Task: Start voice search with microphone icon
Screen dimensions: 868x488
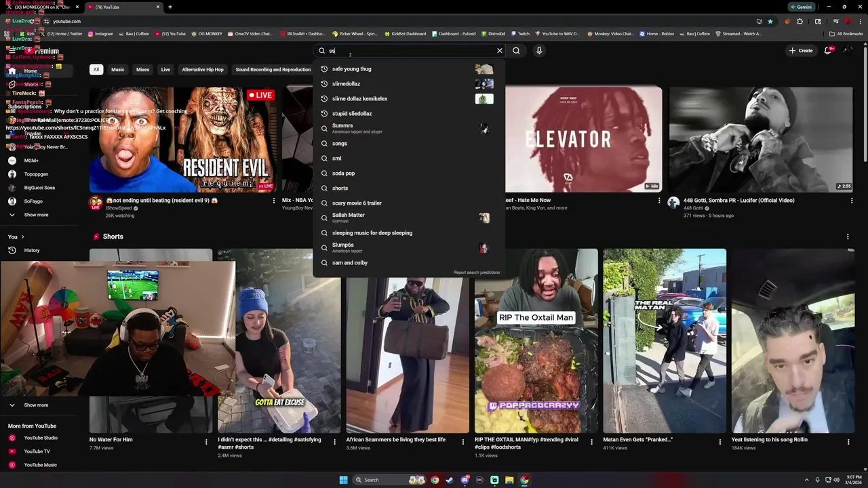Action: pyautogui.click(x=539, y=51)
